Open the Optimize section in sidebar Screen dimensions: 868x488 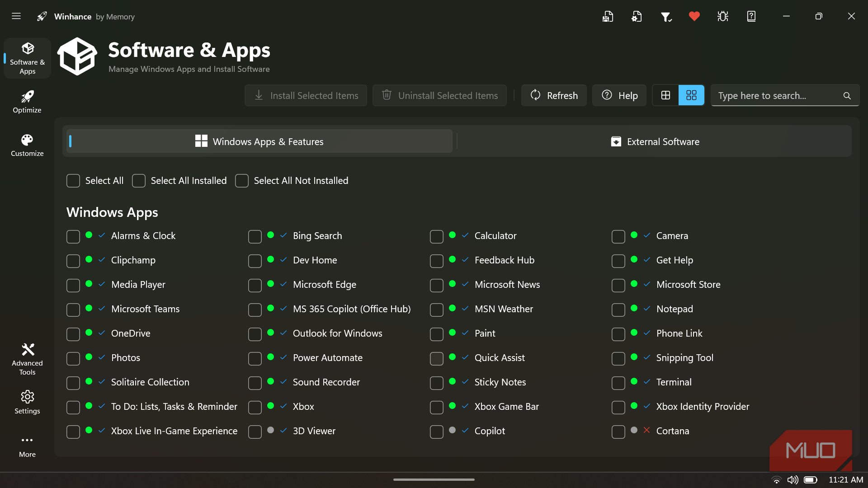click(x=27, y=102)
